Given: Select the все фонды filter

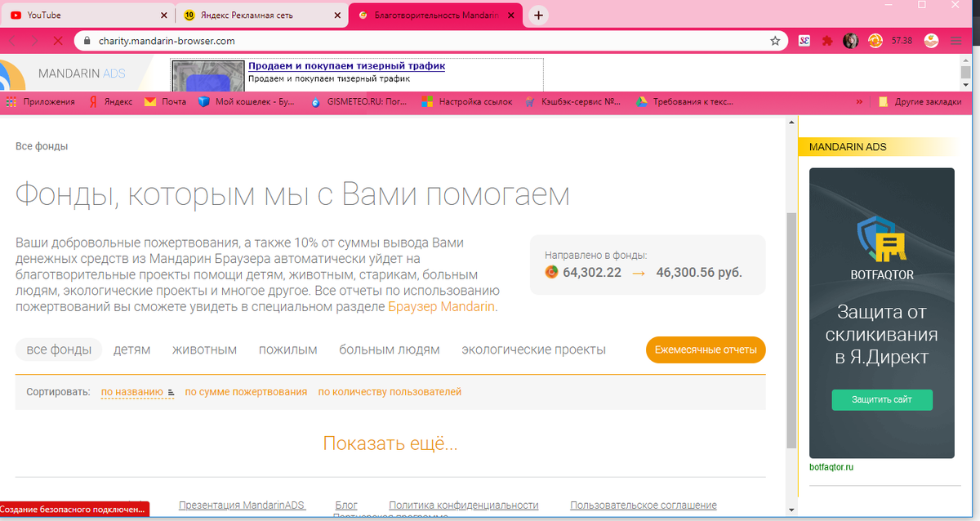Looking at the screenshot, I should pyautogui.click(x=59, y=350).
